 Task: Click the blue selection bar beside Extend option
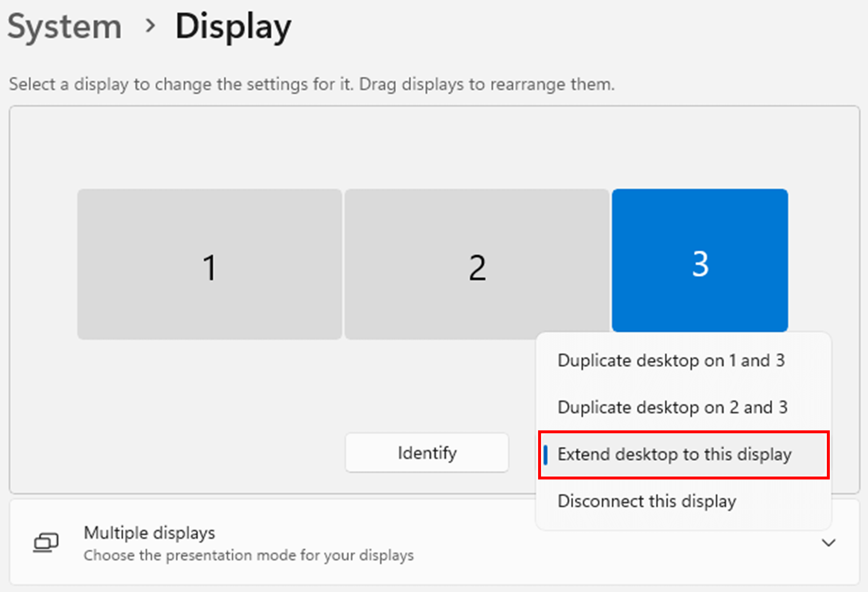click(545, 455)
